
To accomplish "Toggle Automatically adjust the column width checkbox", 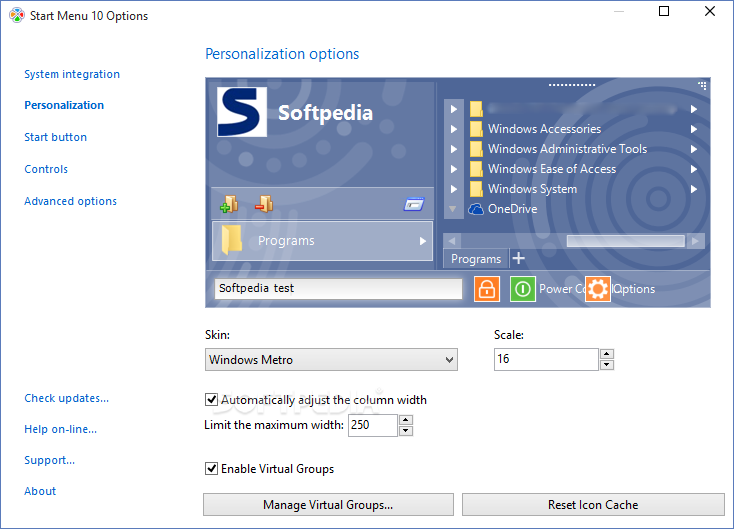I will tap(212, 400).
